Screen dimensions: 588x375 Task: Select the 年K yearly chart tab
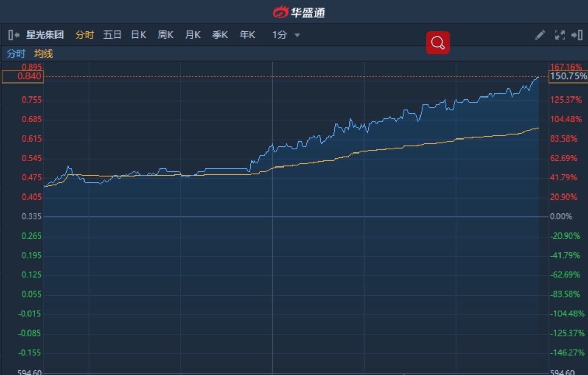(x=247, y=35)
